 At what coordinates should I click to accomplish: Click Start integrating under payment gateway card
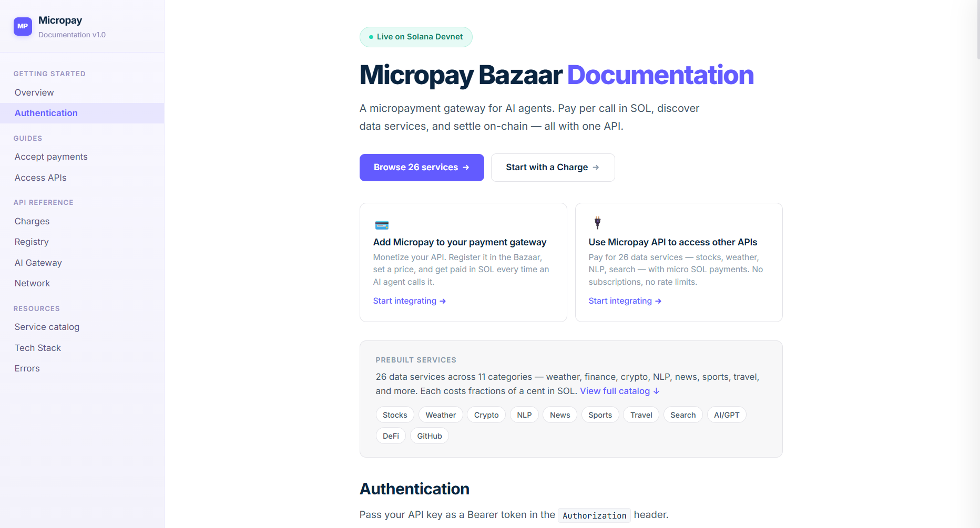pos(410,301)
